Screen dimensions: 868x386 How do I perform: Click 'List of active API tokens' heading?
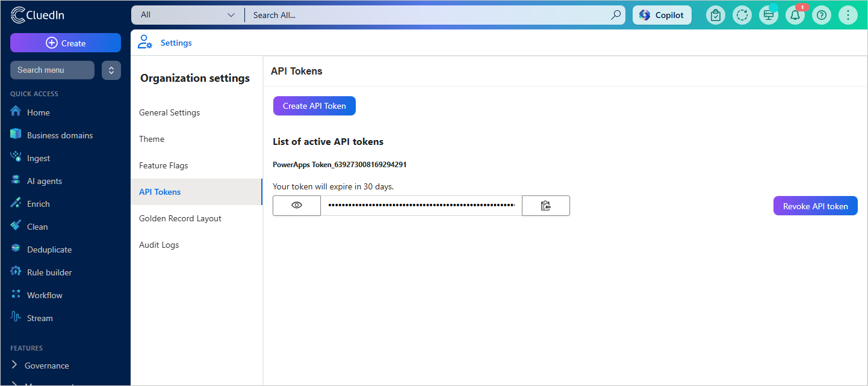point(328,142)
